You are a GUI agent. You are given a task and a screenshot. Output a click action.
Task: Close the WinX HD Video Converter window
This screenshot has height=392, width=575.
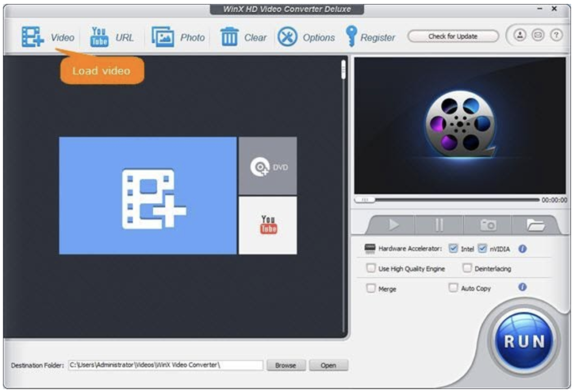pos(554,9)
